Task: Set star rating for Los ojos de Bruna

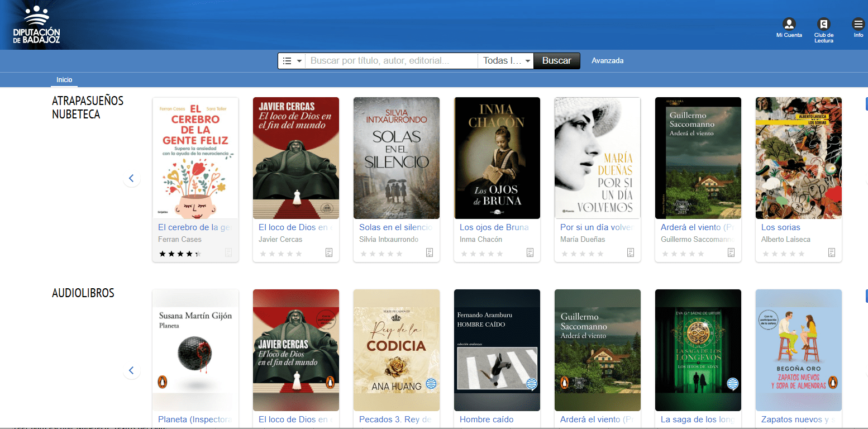Action: (x=481, y=254)
